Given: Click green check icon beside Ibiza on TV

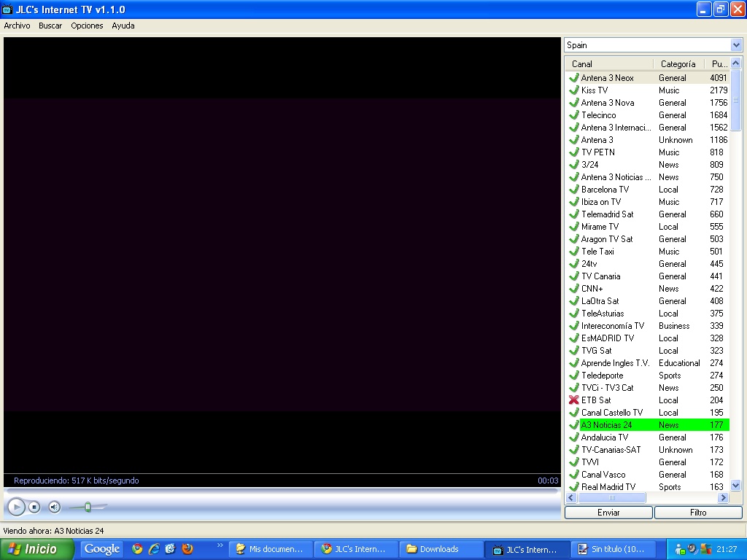Looking at the screenshot, I should [x=573, y=201].
